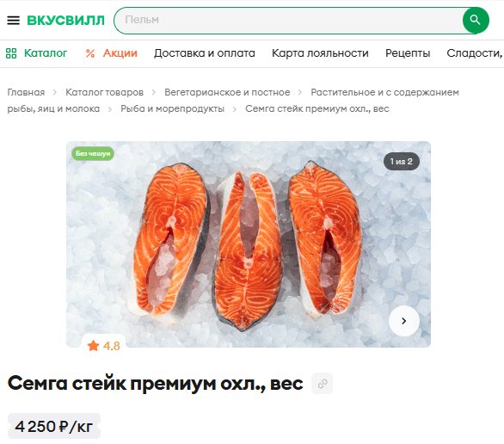Open the hamburger menu icon
Image resolution: width=504 pixels, height=444 pixels.
click(x=13, y=21)
